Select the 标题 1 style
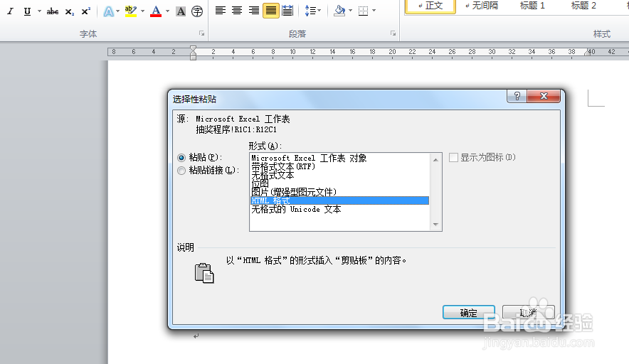Viewport: 629px width, 364px height. (532, 6)
